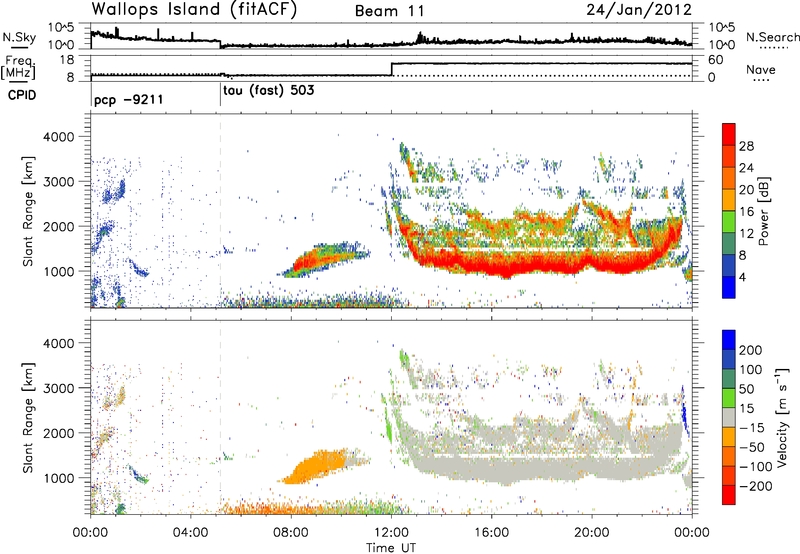Click the "1000" tick in the velocity panel
The image size is (800, 554).
pyautogui.click(x=59, y=478)
